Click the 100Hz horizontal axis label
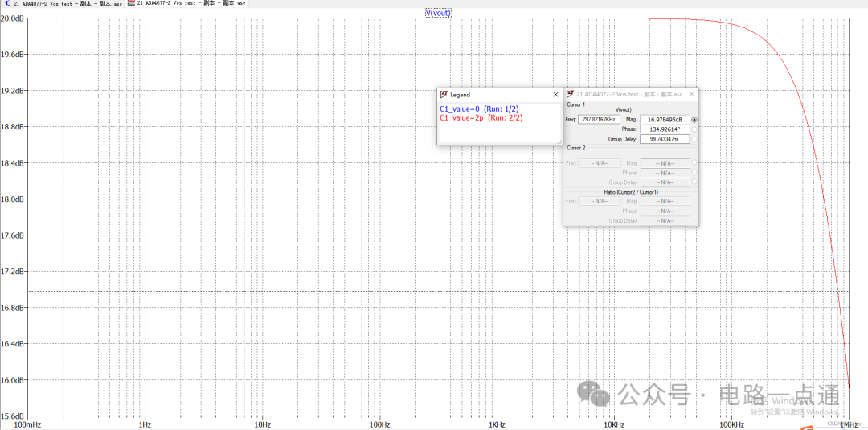 coord(379,424)
